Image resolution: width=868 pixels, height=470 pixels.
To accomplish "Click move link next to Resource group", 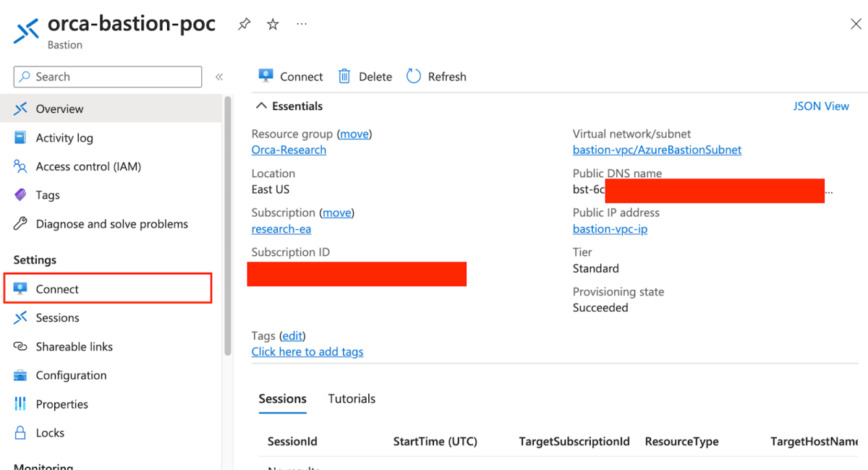I will (354, 134).
